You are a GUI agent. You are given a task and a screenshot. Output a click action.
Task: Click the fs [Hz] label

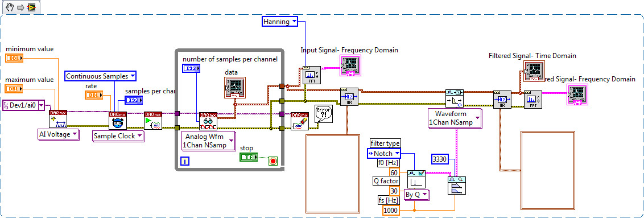[389, 200]
